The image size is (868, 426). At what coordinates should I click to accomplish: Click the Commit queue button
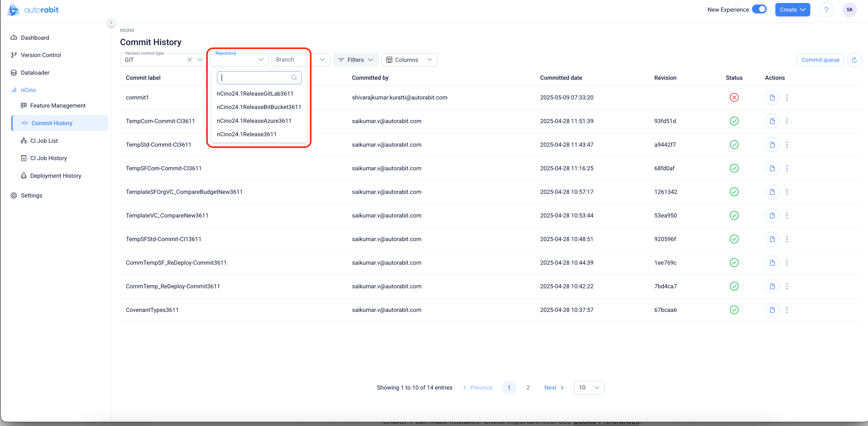point(820,60)
